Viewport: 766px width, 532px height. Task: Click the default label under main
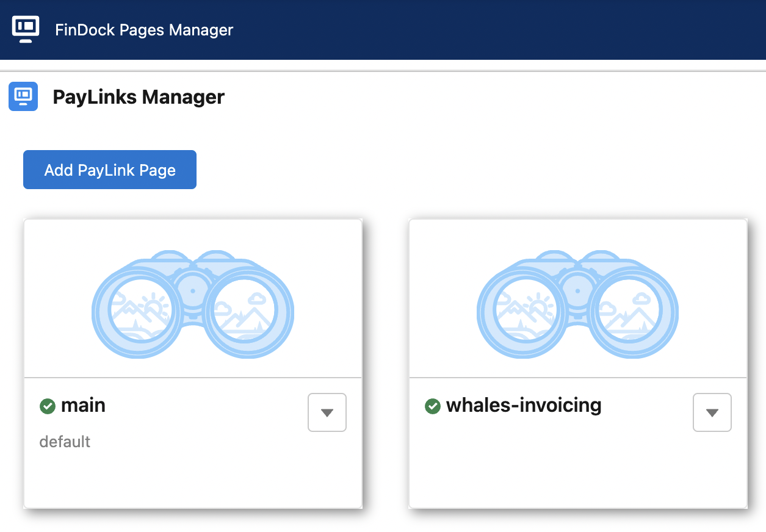coord(64,441)
